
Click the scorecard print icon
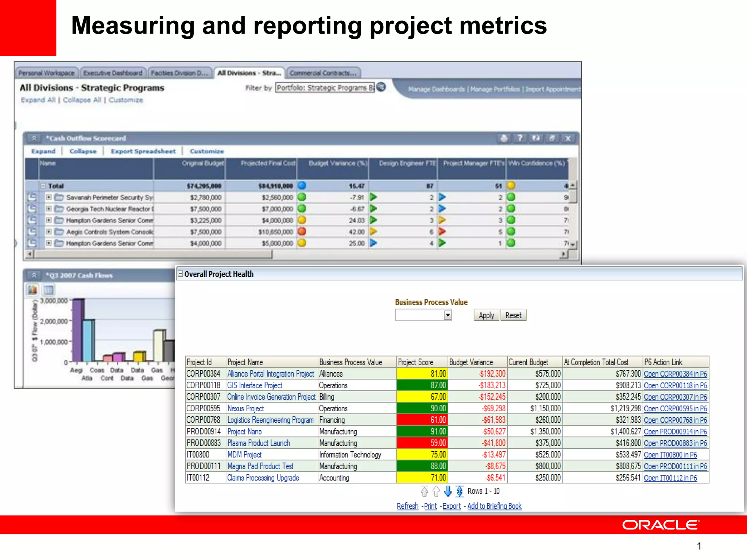tap(504, 138)
